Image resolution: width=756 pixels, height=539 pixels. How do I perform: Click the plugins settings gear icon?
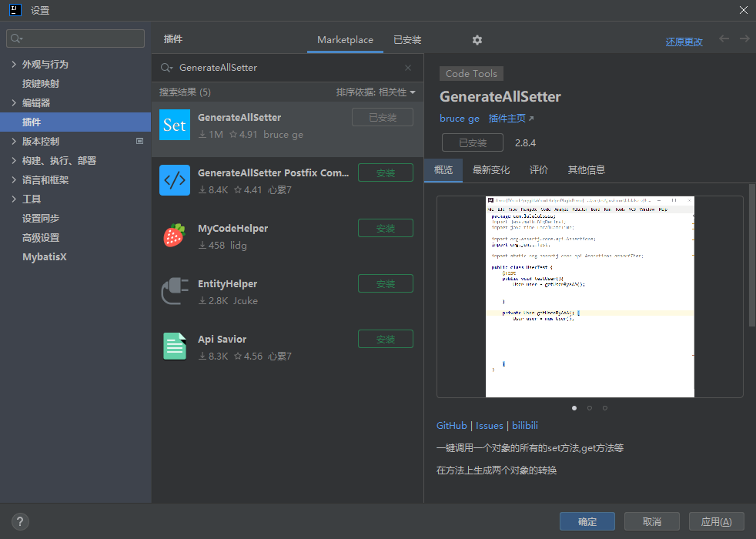coord(477,40)
